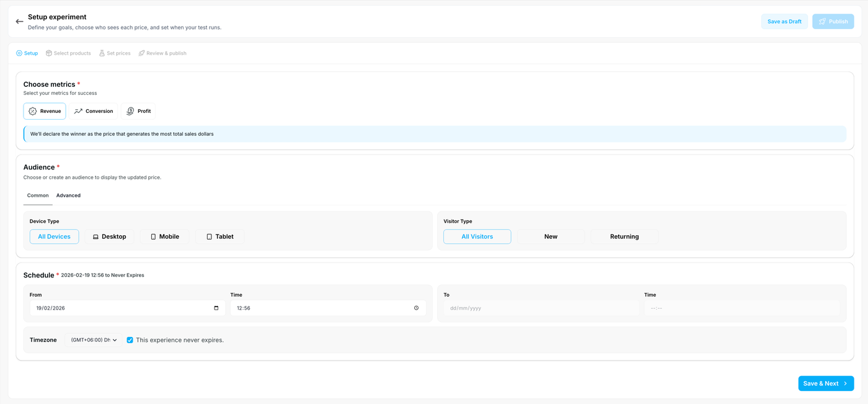
Task: Go to Review & publish step
Action: tap(162, 53)
